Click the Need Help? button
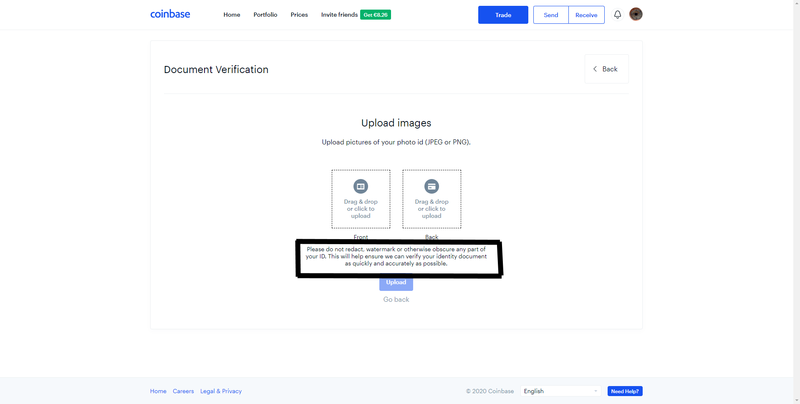The height and width of the screenshot is (404, 800). 625,391
